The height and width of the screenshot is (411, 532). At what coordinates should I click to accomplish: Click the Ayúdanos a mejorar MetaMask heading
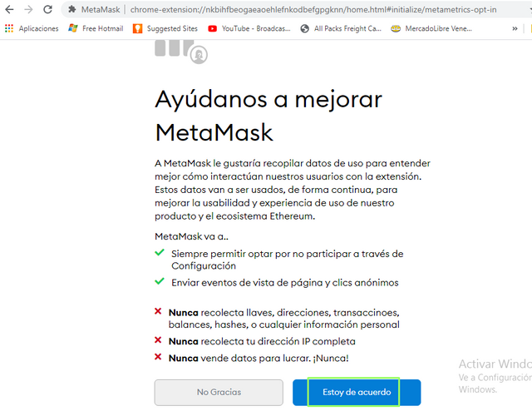click(268, 116)
